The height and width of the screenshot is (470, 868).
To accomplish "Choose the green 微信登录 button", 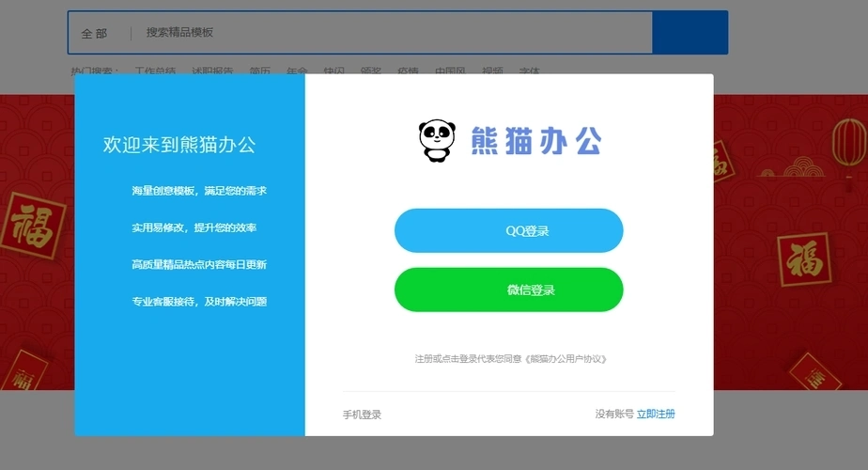I will [508, 290].
